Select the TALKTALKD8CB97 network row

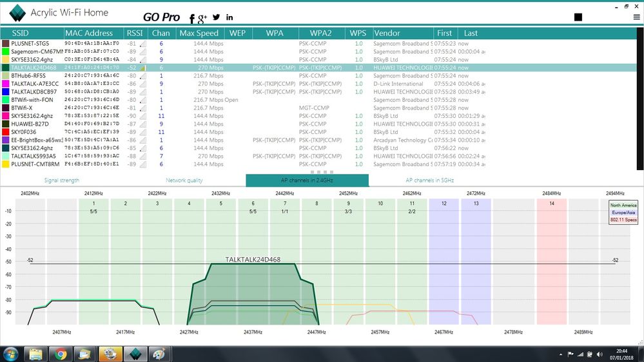coord(318,91)
